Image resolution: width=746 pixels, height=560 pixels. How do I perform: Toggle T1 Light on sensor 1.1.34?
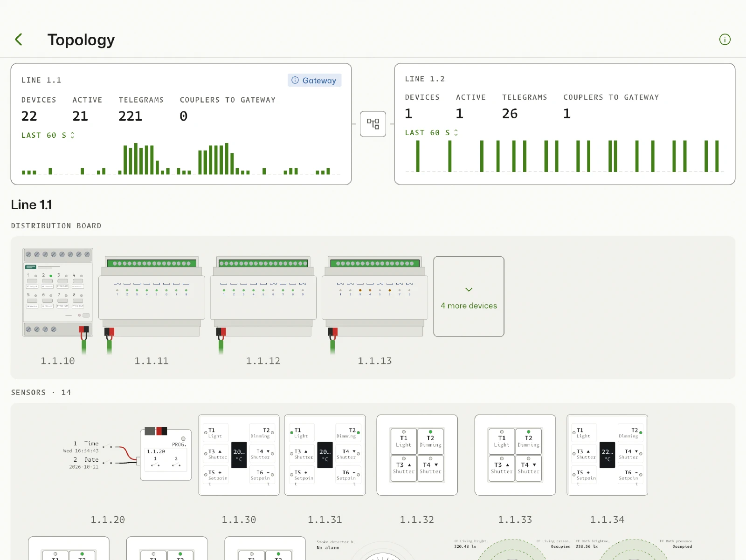point(584,433)
